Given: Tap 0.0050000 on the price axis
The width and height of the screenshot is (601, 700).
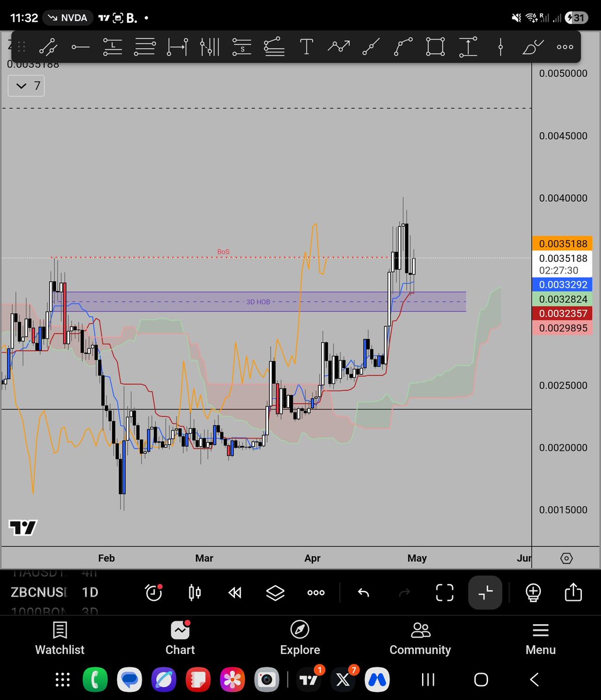Looking at the screenshot, I should point(563,73).
